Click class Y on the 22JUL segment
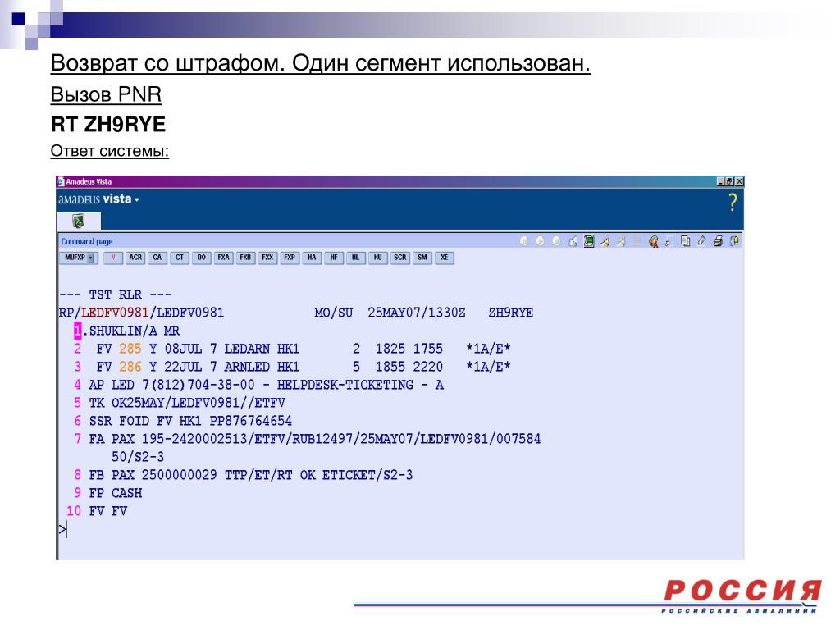The height and width of the screenshot is (630, 840). [153, 367]
